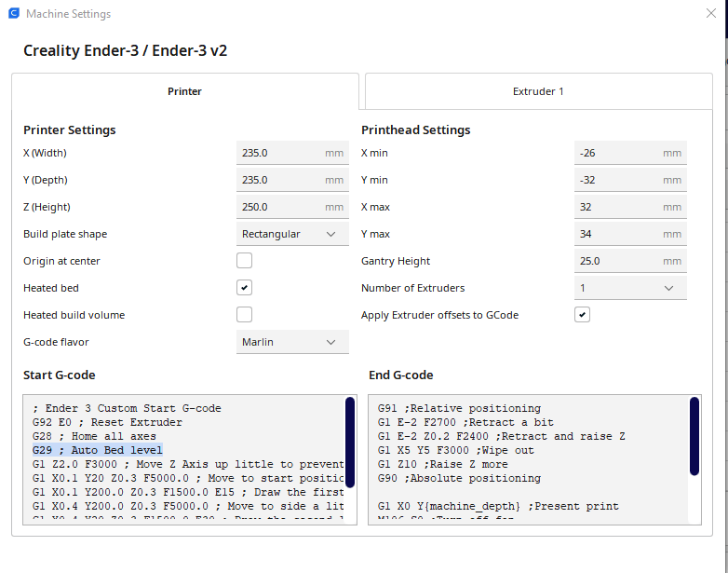Enable the Origin at center checkbox

[x=244, y=261]
